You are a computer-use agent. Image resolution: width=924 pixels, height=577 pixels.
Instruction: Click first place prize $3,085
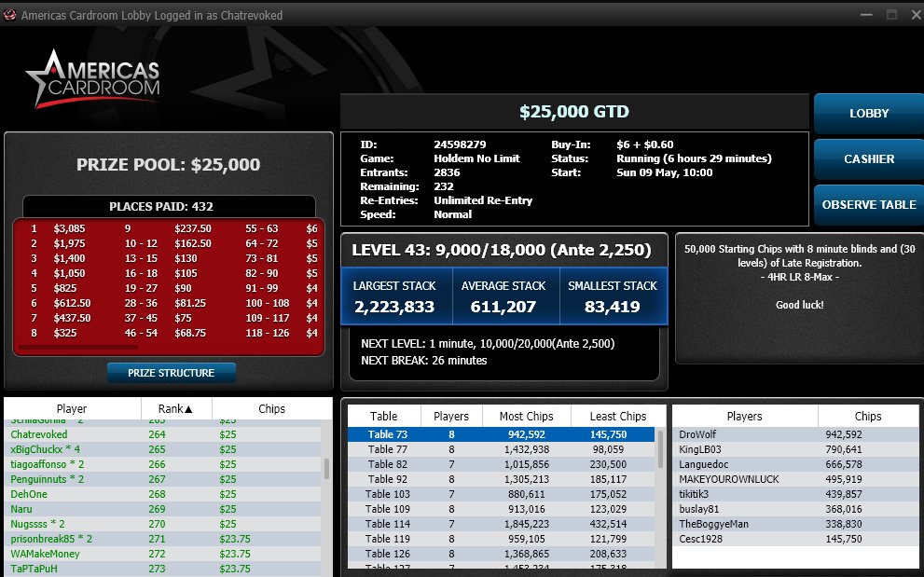70,228
